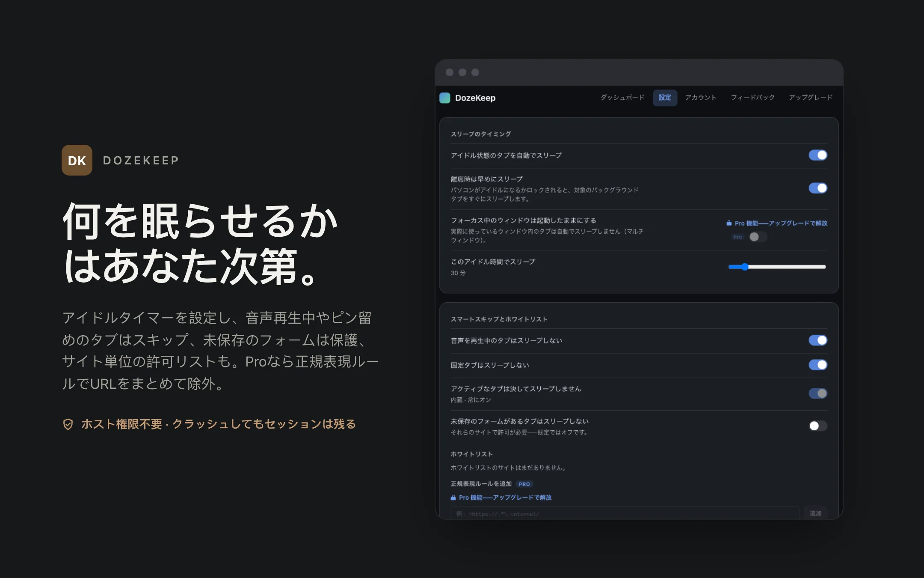
Task: Open the フィードバック tab
Action: point(753,98)
